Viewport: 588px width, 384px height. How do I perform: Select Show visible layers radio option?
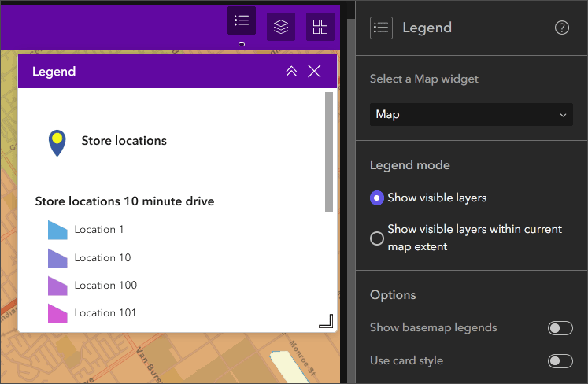(377, 198)
